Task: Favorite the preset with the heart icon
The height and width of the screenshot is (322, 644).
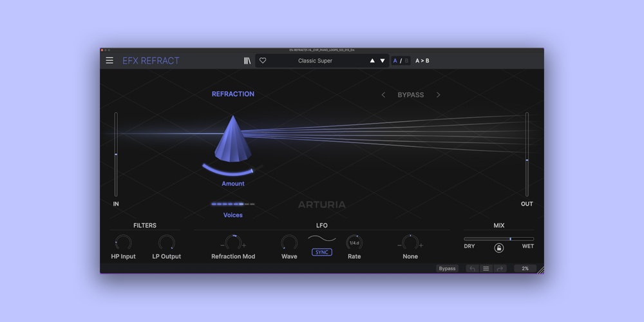Action: pyautogui.click(x=263, y=61)
